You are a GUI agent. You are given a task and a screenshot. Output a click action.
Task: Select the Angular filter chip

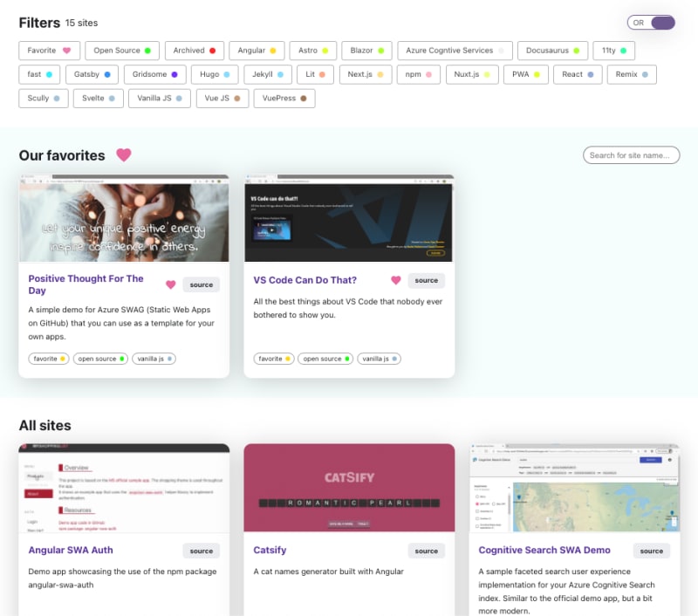coord(257,51)
